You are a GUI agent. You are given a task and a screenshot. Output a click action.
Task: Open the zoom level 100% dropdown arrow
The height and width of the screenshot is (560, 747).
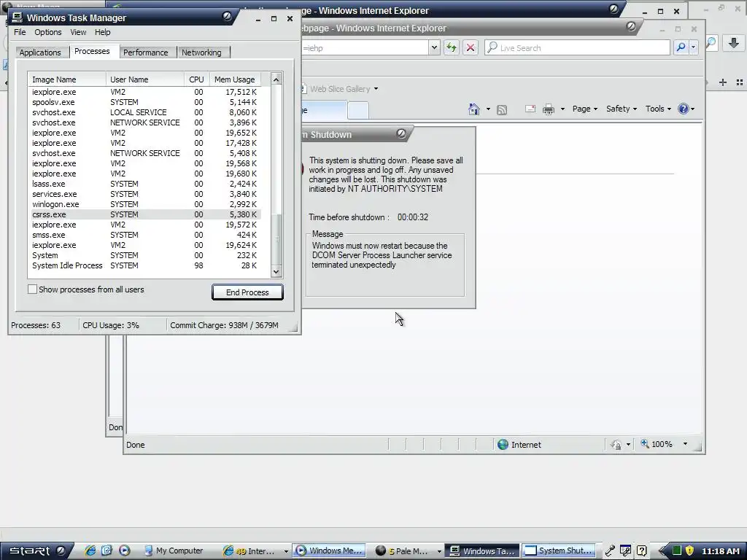point(685,444)
